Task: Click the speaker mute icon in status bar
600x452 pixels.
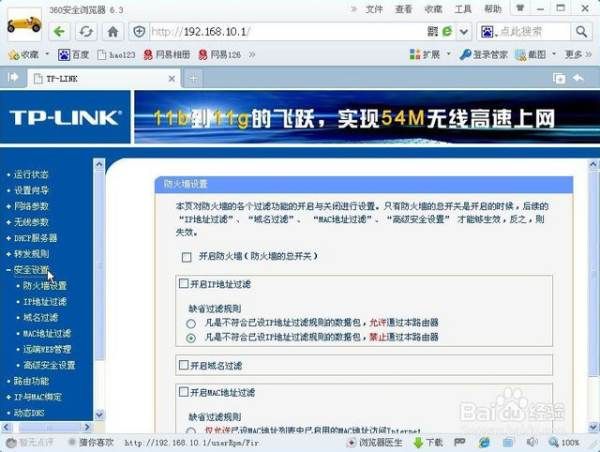Action: point(532,442)
